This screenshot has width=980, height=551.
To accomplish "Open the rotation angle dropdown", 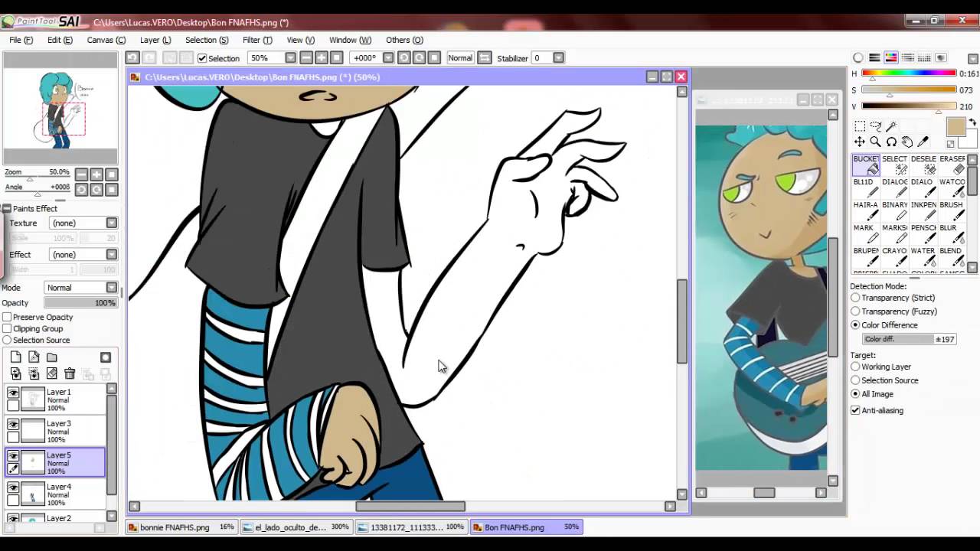I will (388, 58).
